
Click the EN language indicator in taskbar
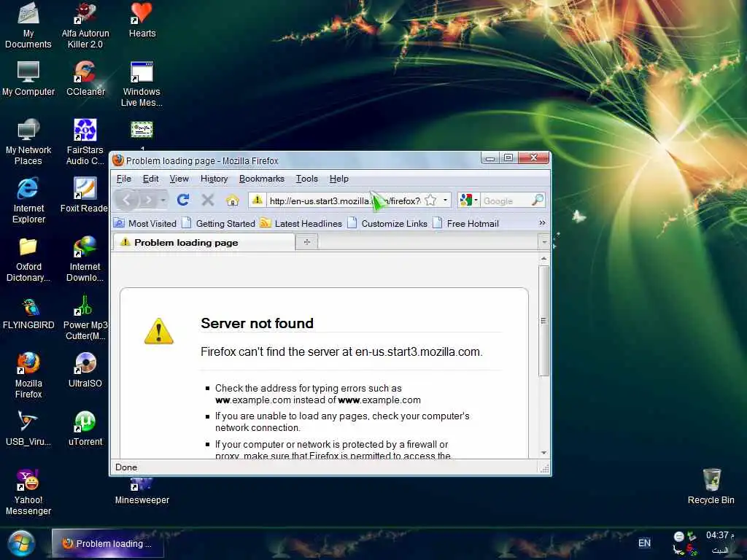click(645, 542)
